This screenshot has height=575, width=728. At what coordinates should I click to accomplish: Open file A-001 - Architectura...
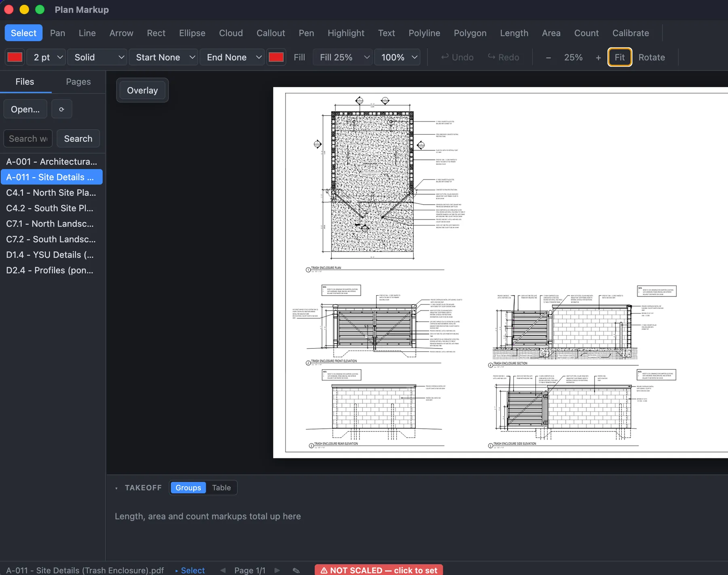(x=51, y=162)
